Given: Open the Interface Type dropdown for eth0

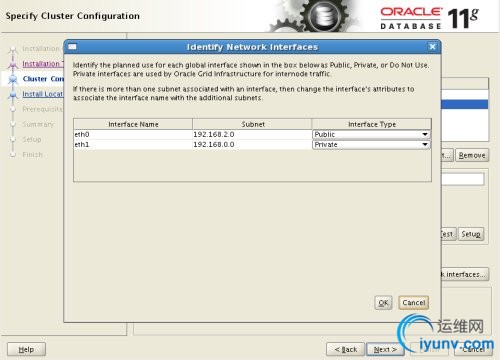Looking at the screenshot, I should tap(371, 134).
